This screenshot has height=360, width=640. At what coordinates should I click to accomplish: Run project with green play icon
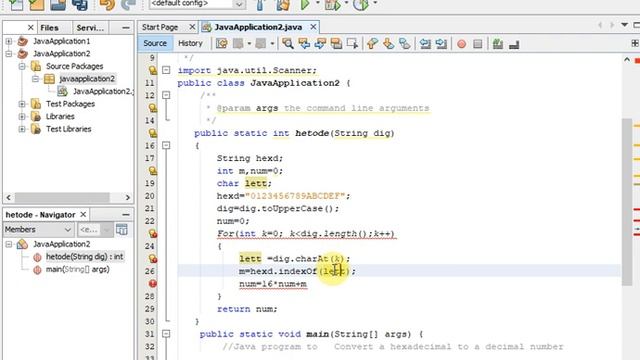pyautogui.click(x=304, y=5)
